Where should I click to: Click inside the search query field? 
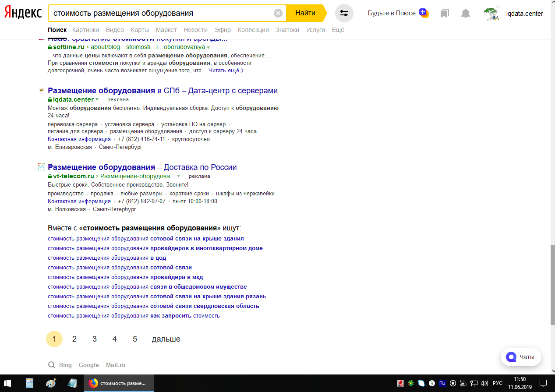click(x=162, y=13)
